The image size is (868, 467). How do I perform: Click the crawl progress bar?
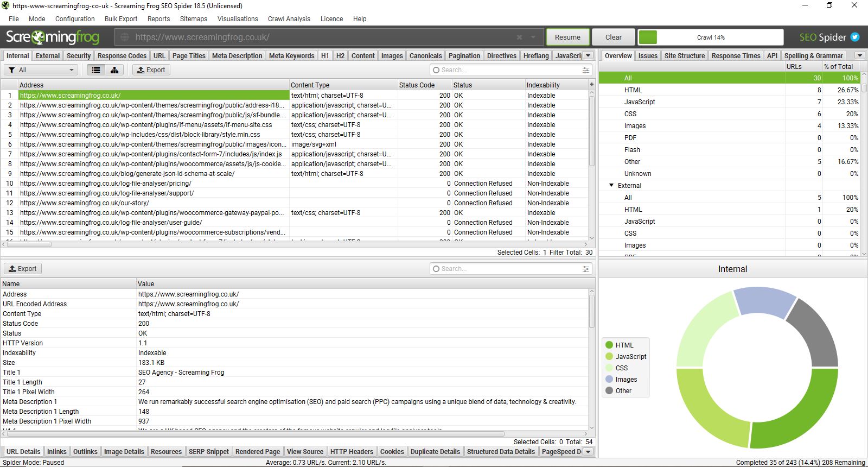[711, 37]
